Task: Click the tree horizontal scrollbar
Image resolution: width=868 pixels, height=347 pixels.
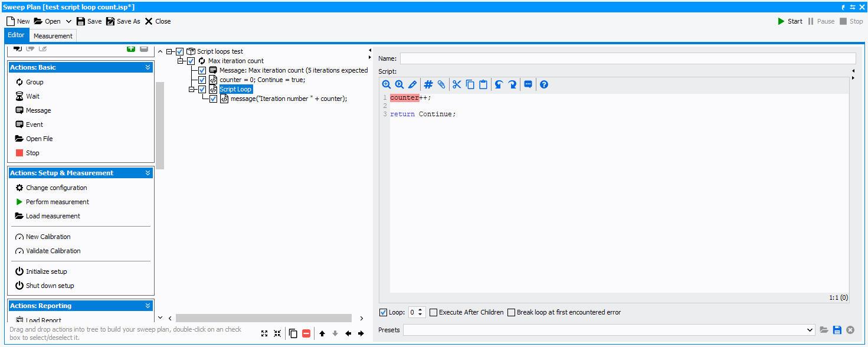Action: click(x=263, y=318)
